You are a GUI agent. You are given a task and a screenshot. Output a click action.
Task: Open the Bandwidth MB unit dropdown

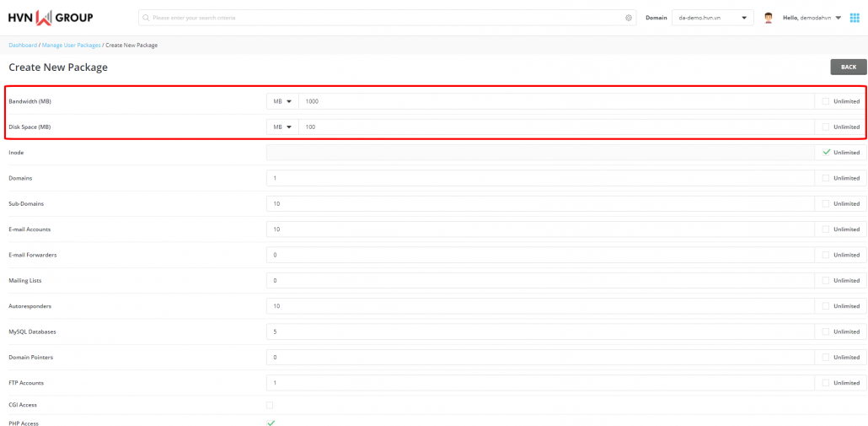coord(282,101)
